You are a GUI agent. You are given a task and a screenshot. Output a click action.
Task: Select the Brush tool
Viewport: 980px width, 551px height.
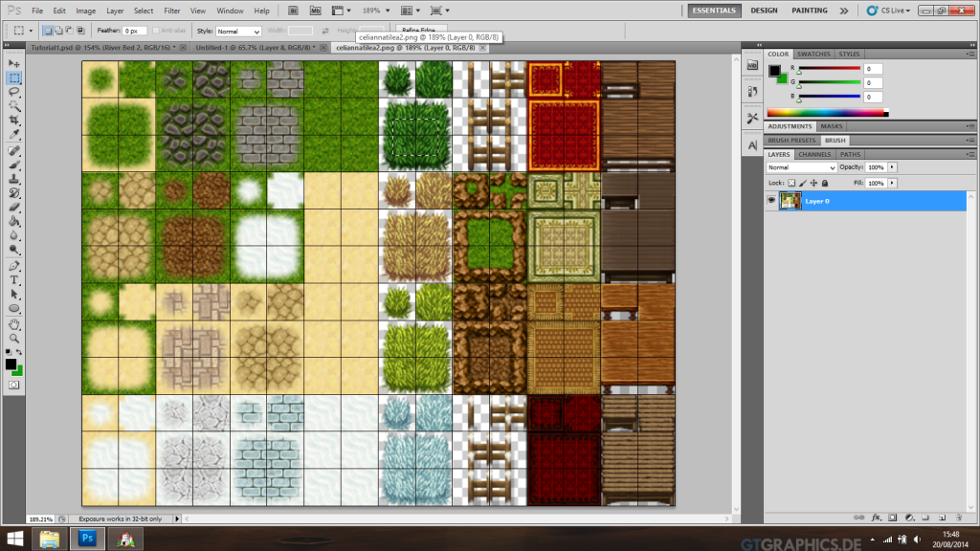click(13, 165)
